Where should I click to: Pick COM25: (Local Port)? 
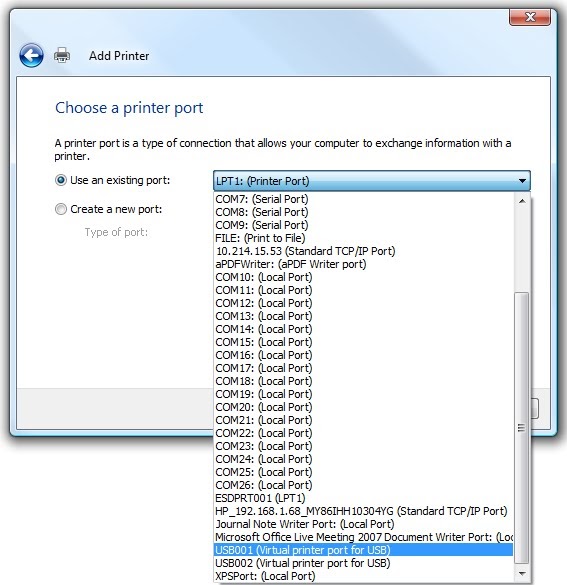click(x=364, y=472)
